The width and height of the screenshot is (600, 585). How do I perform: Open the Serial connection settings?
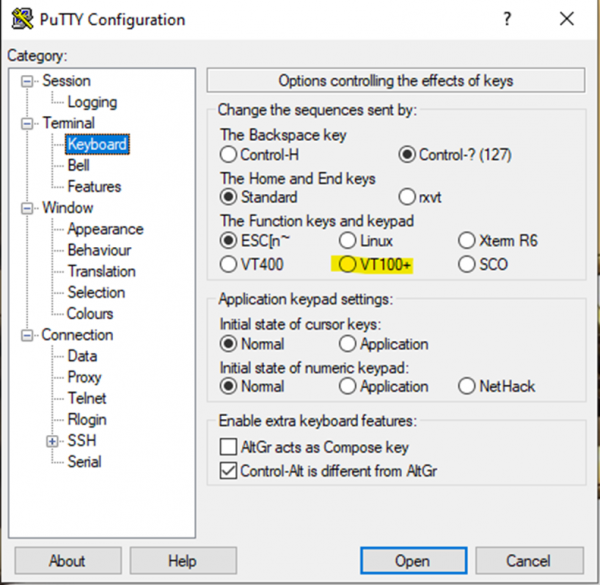(84, 462)
